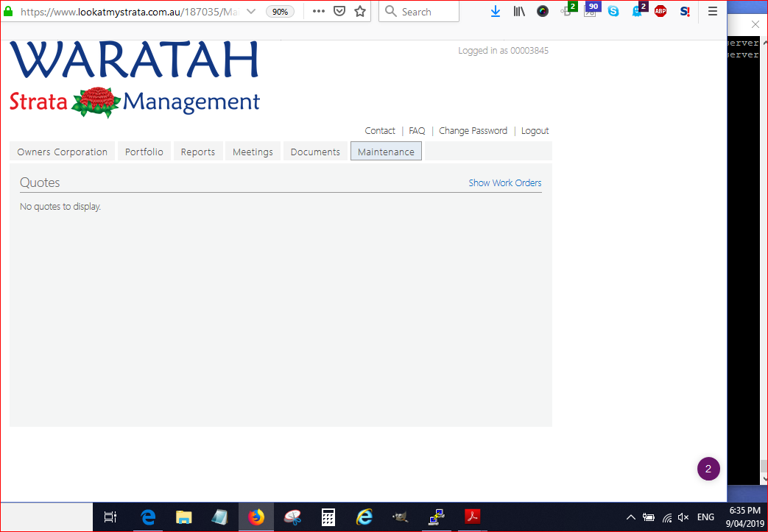
Task: Select the Documents tab
Action: pyautogui.click(x=315, y=152)
